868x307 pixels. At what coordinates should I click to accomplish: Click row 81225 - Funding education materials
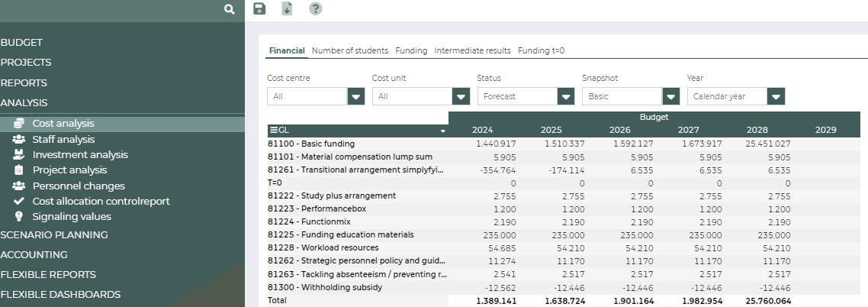point(340,235)
